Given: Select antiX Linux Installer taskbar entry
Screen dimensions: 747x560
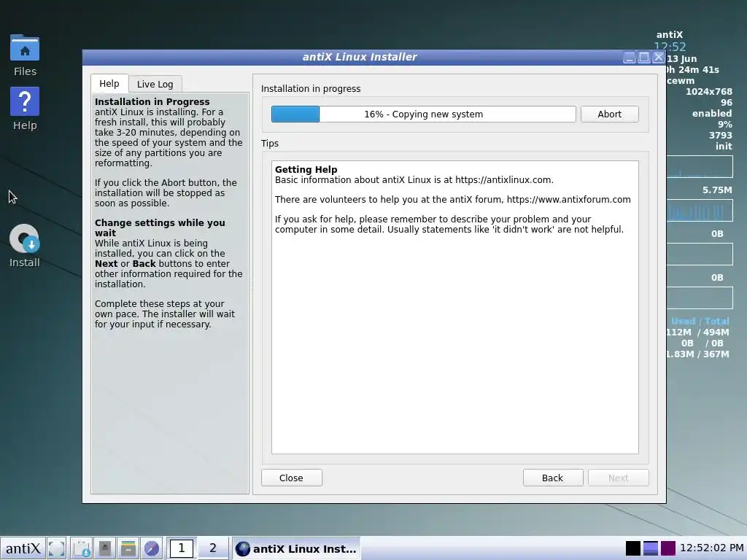Looking at the screenshot, I should (x=296, y=548).
